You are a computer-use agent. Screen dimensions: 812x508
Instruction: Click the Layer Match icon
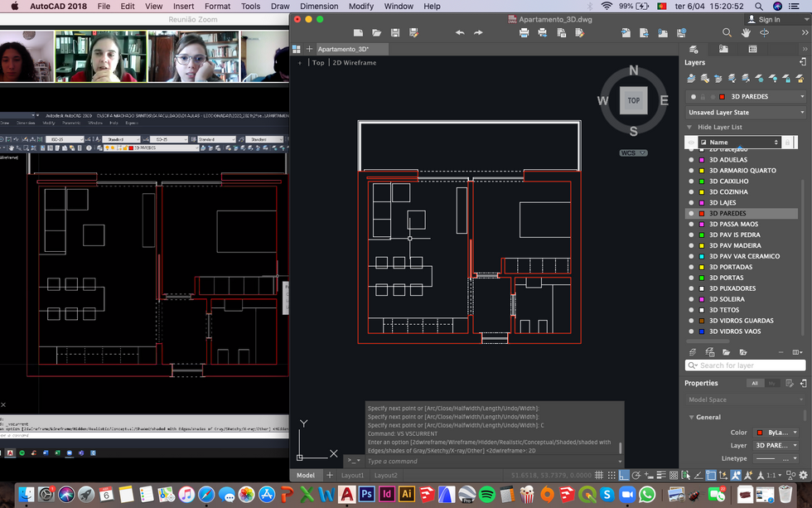705,78
